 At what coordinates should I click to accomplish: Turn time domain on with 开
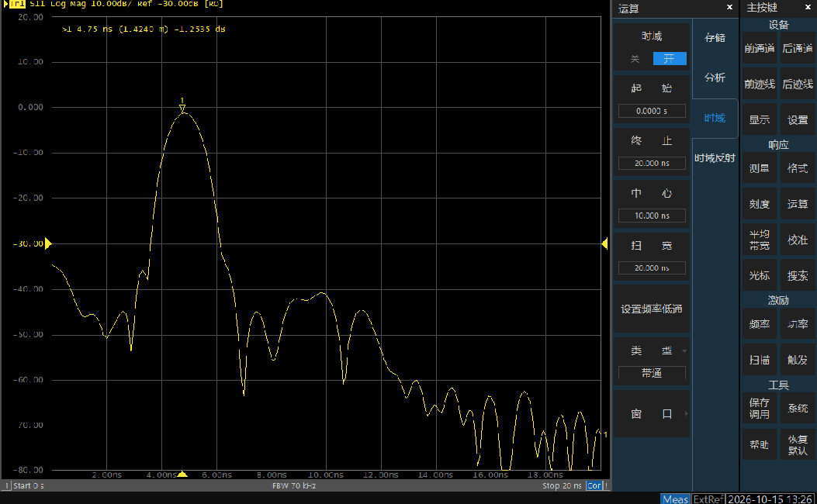coord(670,59)
